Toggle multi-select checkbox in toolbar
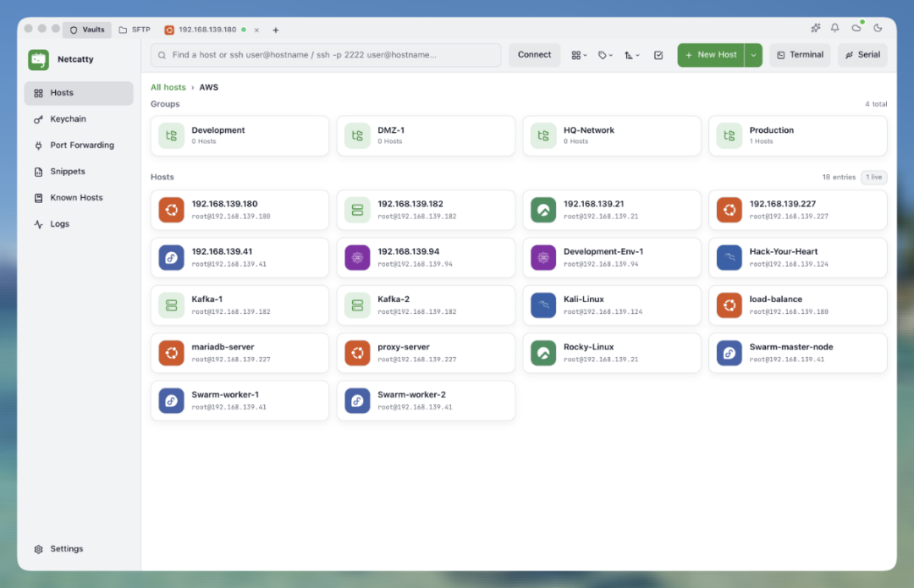Image resolution: width=914 pixels, height=588 pixels. (x=658, y=55)
